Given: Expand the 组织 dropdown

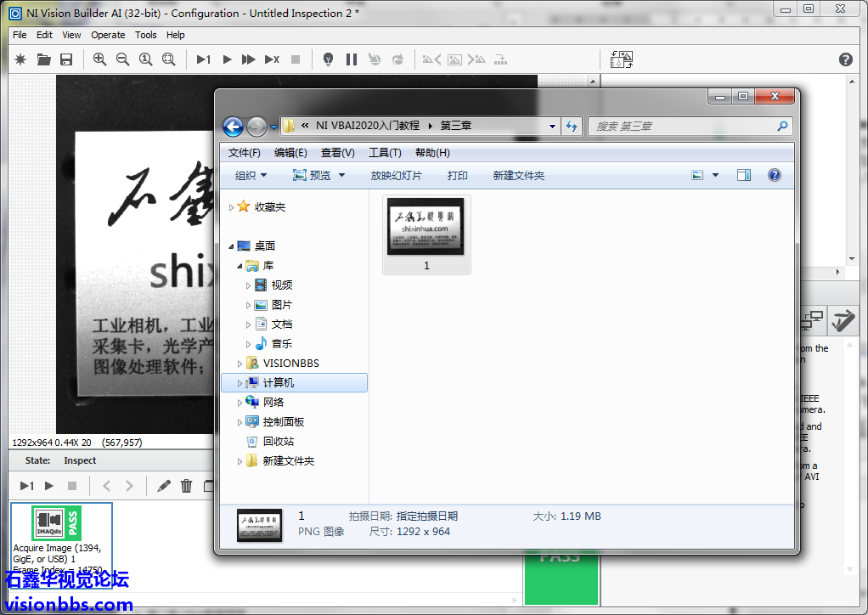Looking at the screenshot, I should (x=249, y=175).
